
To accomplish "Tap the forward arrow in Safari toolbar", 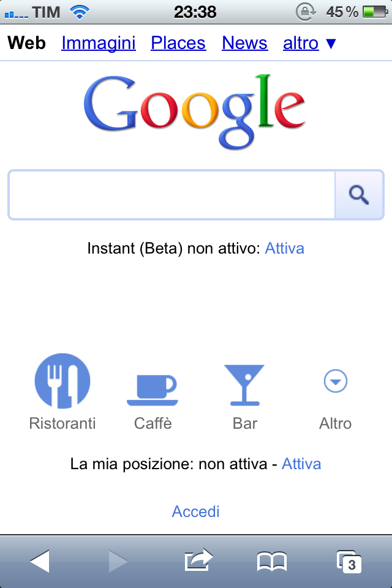I will (x=118, y=562).
